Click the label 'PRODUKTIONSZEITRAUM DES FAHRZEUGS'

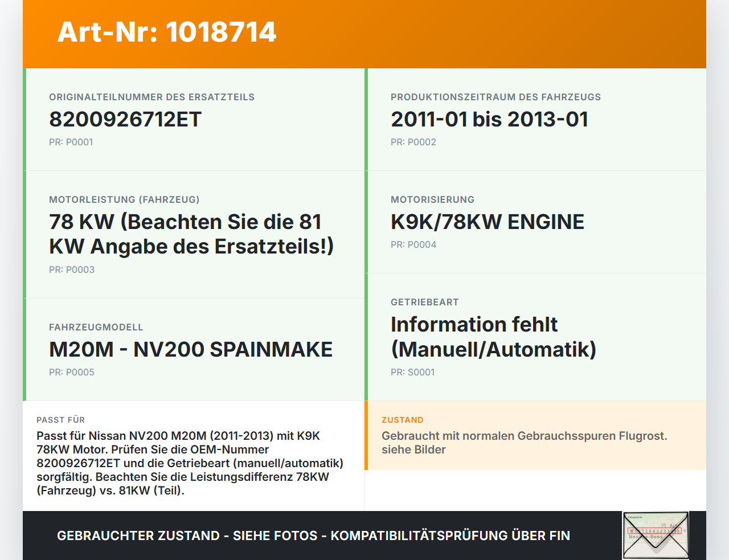(x=495, y=97)
